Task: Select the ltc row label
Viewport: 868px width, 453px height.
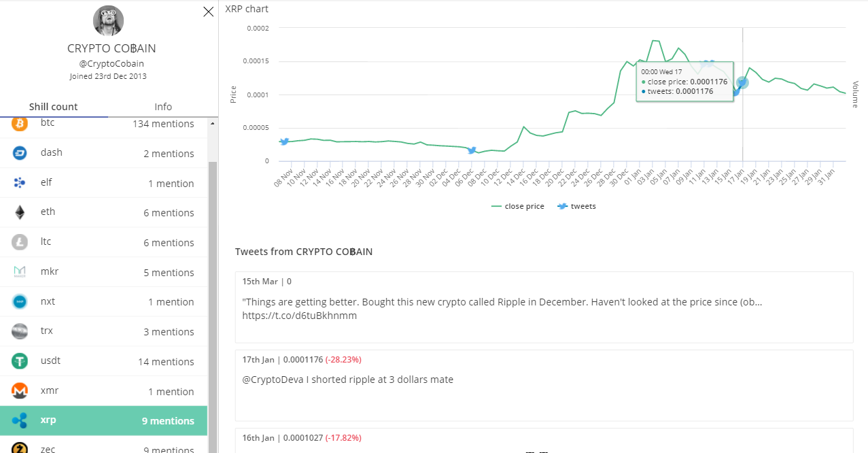Action: (46, 241)
